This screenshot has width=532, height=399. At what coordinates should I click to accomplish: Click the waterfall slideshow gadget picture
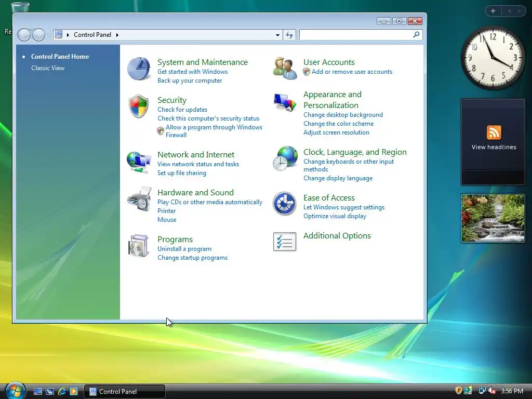pyautogui.click(x=493, y=218)
